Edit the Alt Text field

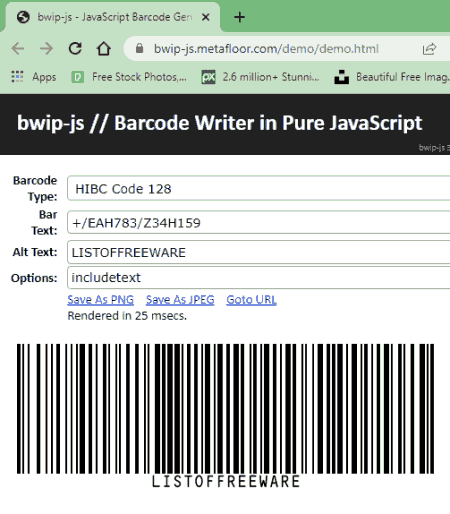pyautogui.click(x=259, y=252)
